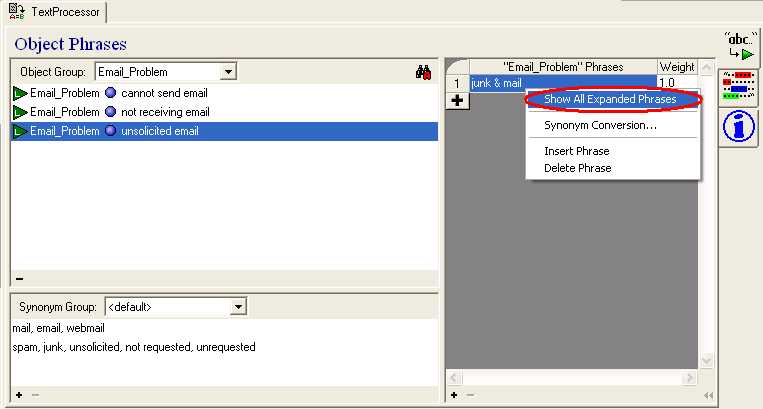Choose Insert Phrase in the context menu
Image resolution: width=763 pixels, height=409 pixels.
pyautogui.click(x=577, y=151)
